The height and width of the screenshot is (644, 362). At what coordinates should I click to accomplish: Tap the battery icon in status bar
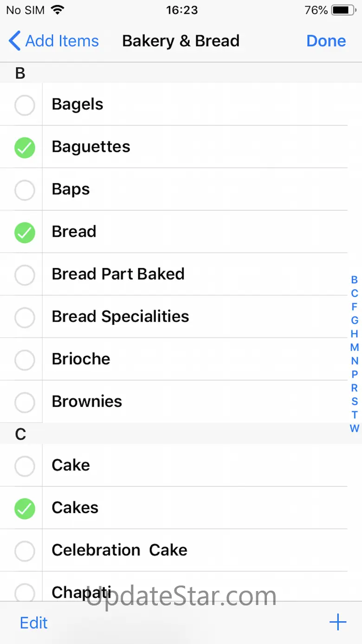(x=343, y=10)
